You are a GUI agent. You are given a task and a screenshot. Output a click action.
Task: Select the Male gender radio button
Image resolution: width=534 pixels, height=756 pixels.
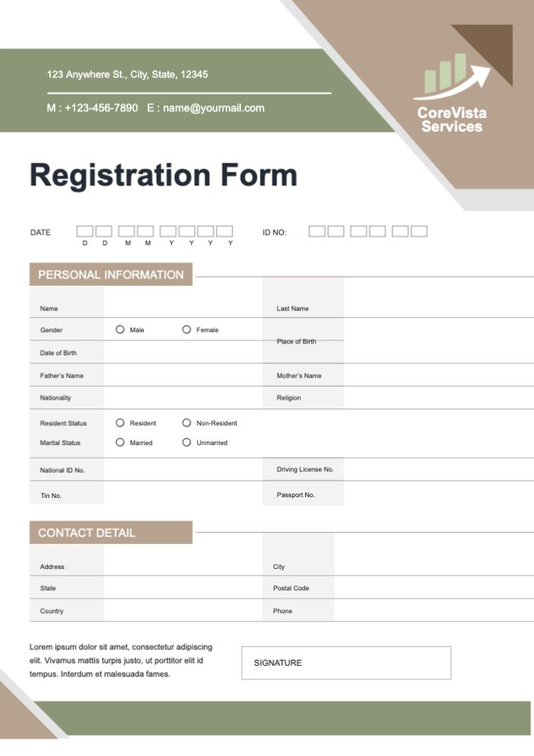[x=120, y=330]
